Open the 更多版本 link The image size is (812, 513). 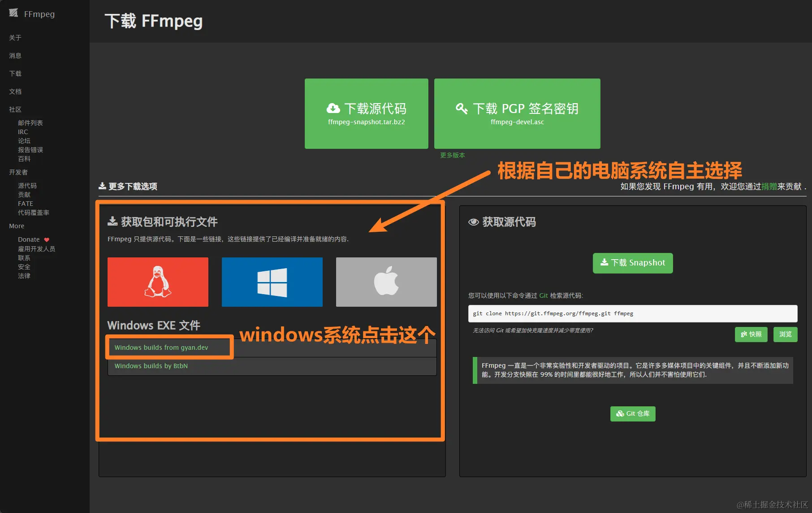click(453, 155)
